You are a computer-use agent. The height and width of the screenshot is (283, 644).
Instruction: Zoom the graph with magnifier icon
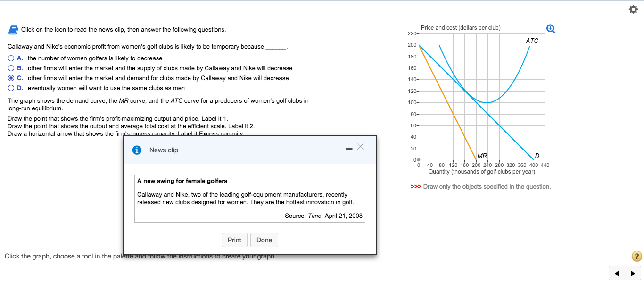tap(550, 29)
